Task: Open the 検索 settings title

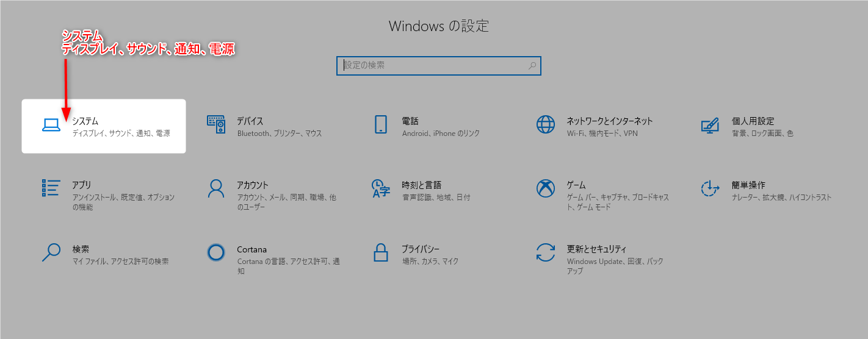Action: [x=81, y=249]
